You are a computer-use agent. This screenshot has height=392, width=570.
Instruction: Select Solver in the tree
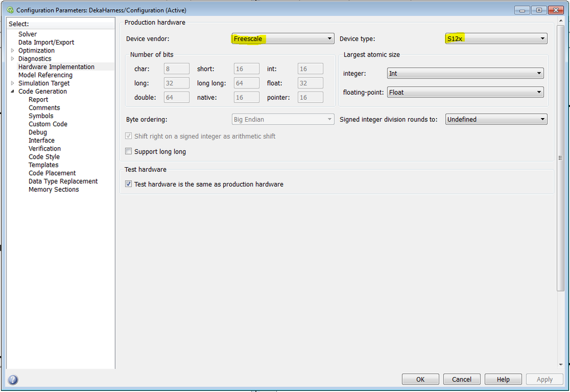tap(27, 34)
